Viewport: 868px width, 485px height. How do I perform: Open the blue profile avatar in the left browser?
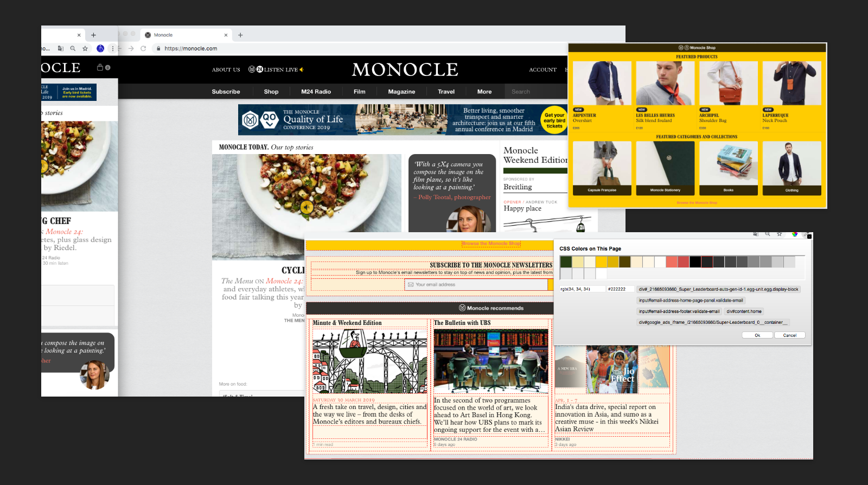(100, 48)
